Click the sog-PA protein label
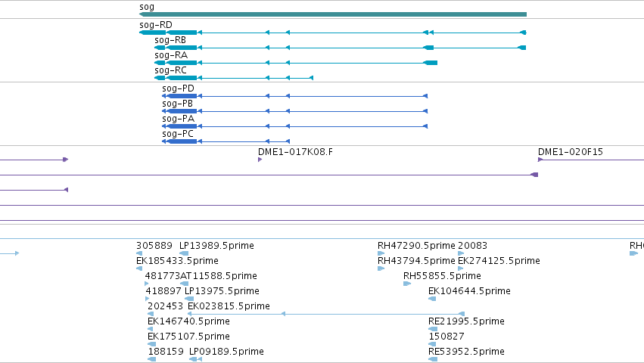The height and width of the screenshot is (363, 644). 178,119
